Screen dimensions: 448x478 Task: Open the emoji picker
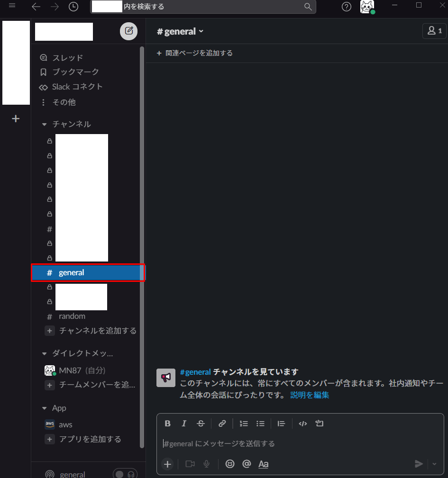pos(229,464)
